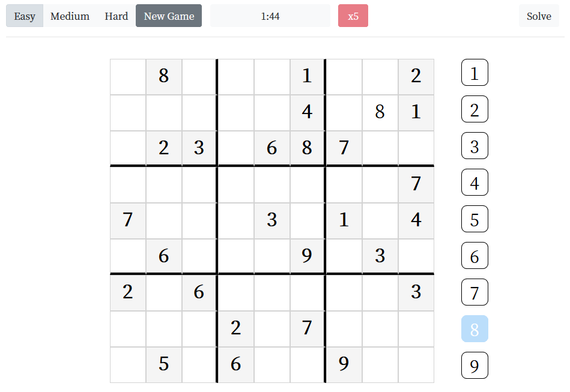The height and width of the screenshot is (392, 570).
Task: Click the Solve button
Action: coord(539,16)
